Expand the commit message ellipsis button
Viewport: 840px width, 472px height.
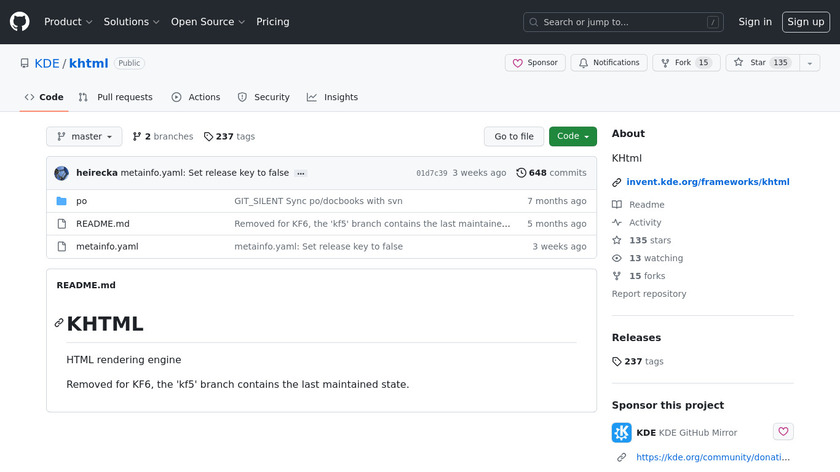click(300, 173)
